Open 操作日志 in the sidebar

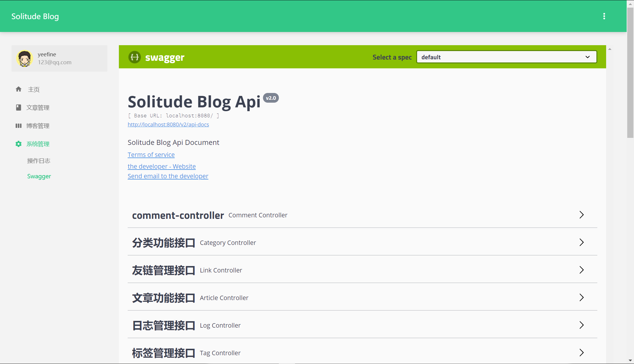[x=39, y=161]
